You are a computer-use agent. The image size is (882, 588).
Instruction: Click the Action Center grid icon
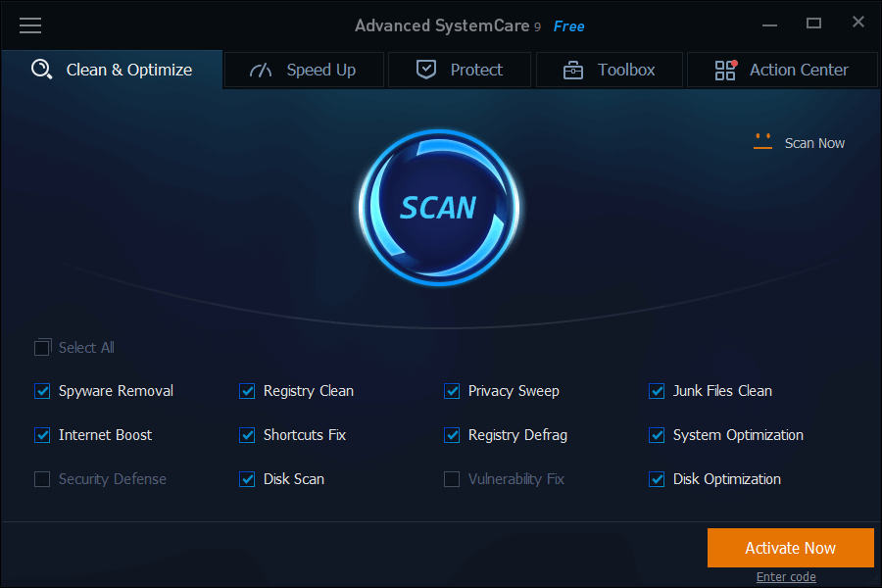[725, 70]
